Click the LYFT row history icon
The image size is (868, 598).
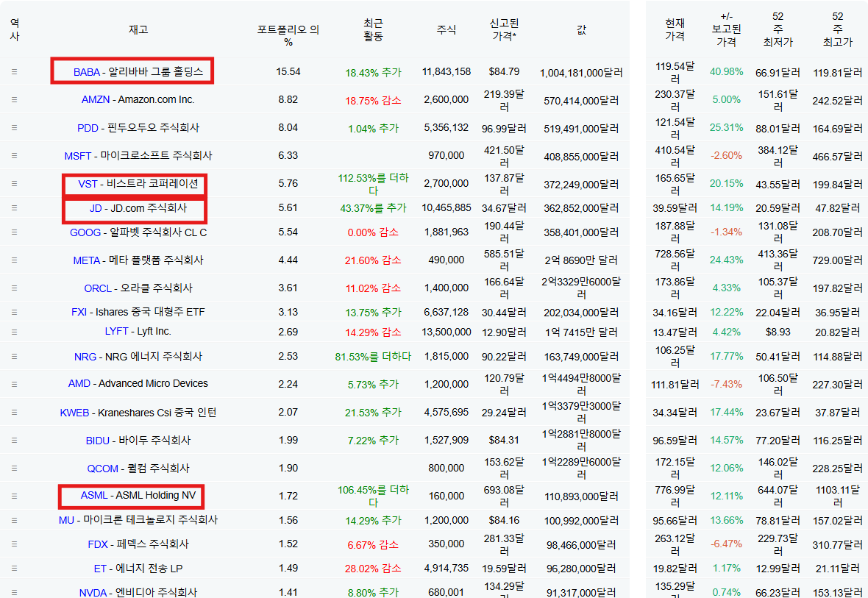click(14, 332)
